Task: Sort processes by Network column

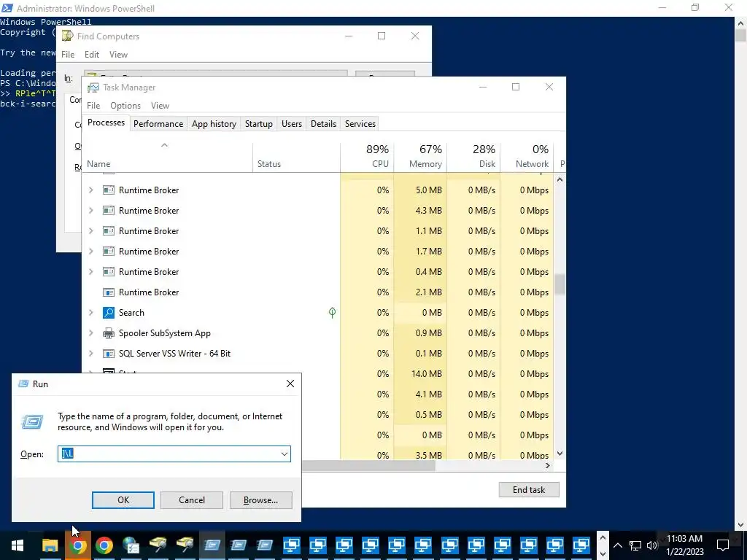Action: coord(527,157)
